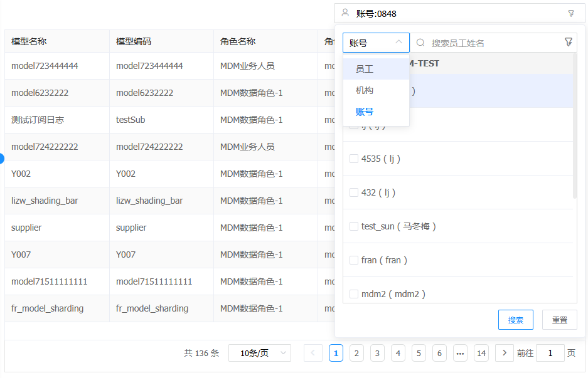
Task: Click the 重置 button
Action: point(559,320)
